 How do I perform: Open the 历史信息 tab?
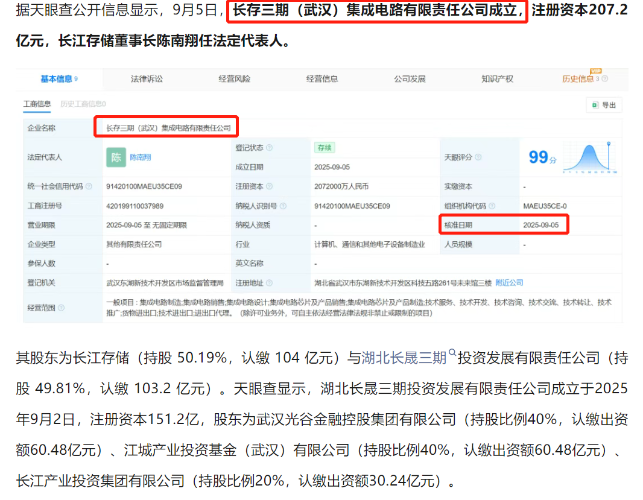[578, 79]
